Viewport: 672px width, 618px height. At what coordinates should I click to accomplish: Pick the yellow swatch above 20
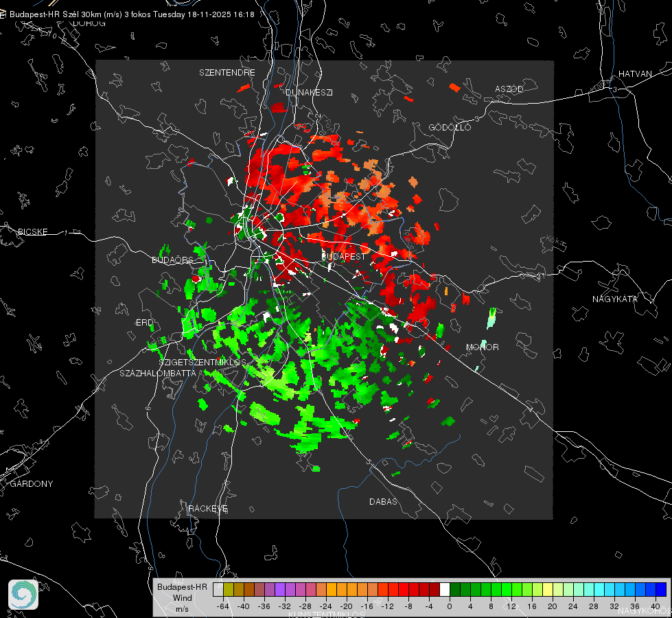coord(548,589)
